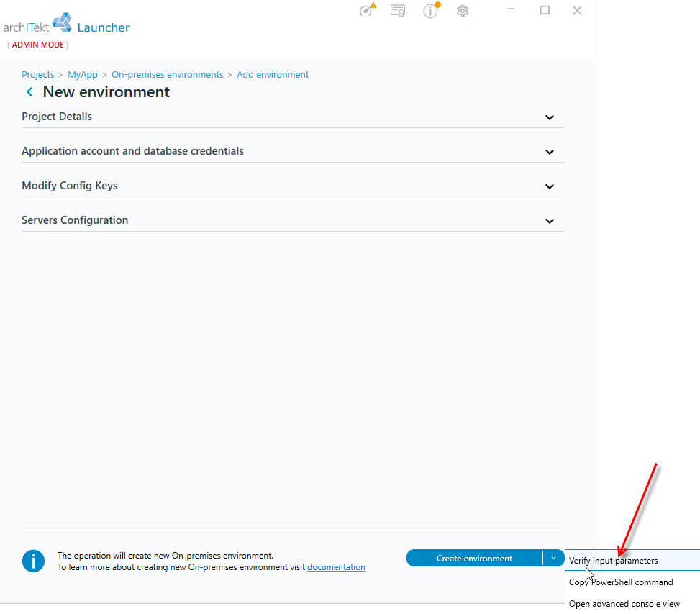Toggle the Create environment dropdown arrow
700x614 pixels.
coord(553,558)
